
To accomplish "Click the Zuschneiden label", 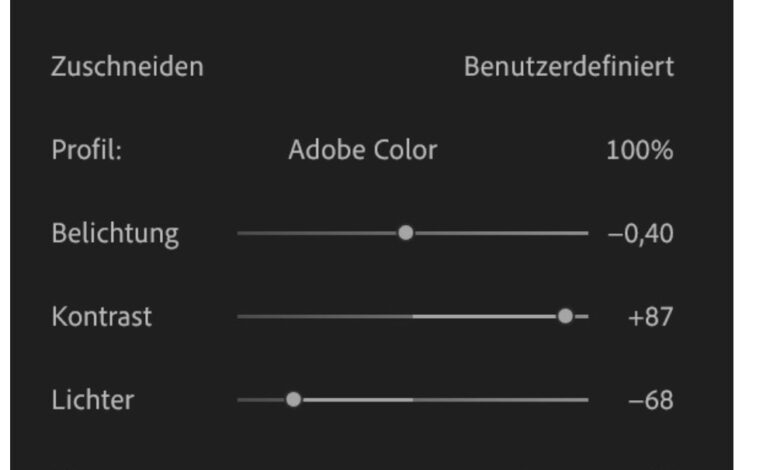I will coord(127,68).
